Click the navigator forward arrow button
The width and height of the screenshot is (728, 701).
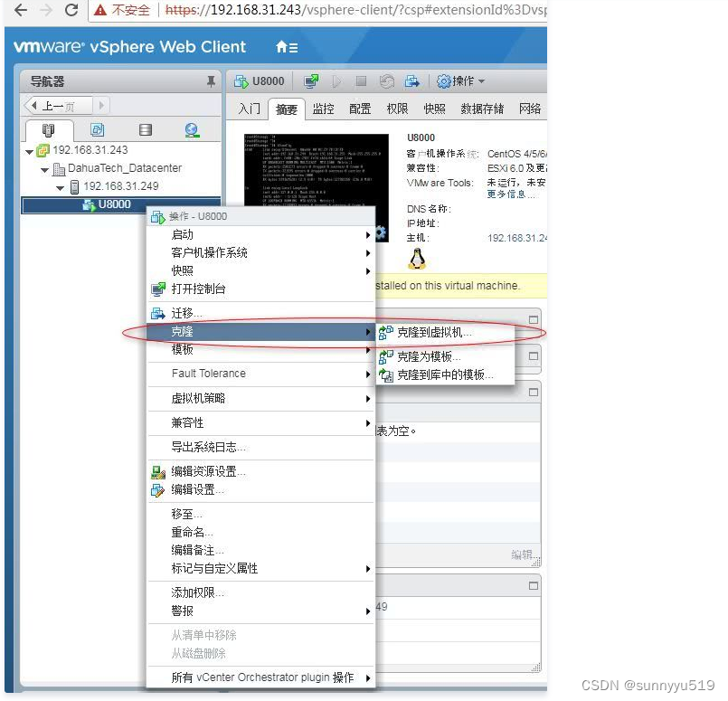[101, 106]
